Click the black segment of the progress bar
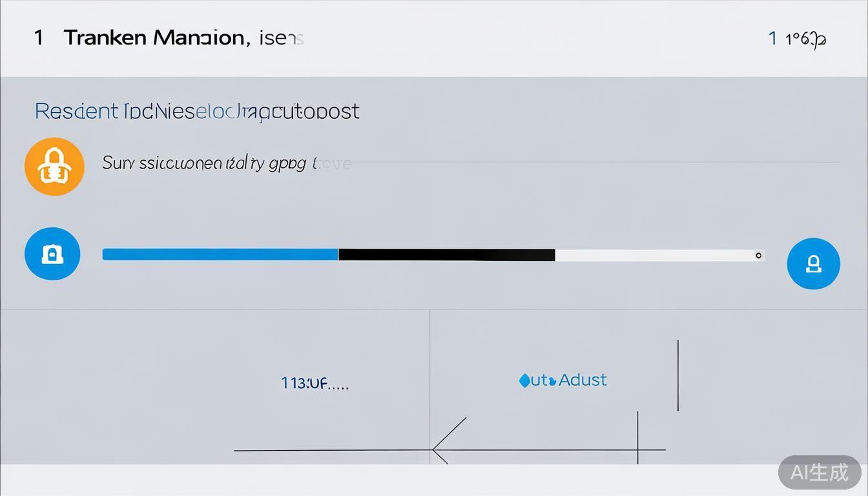This screenshot has width=868, height=496. (x=446, y=255)
